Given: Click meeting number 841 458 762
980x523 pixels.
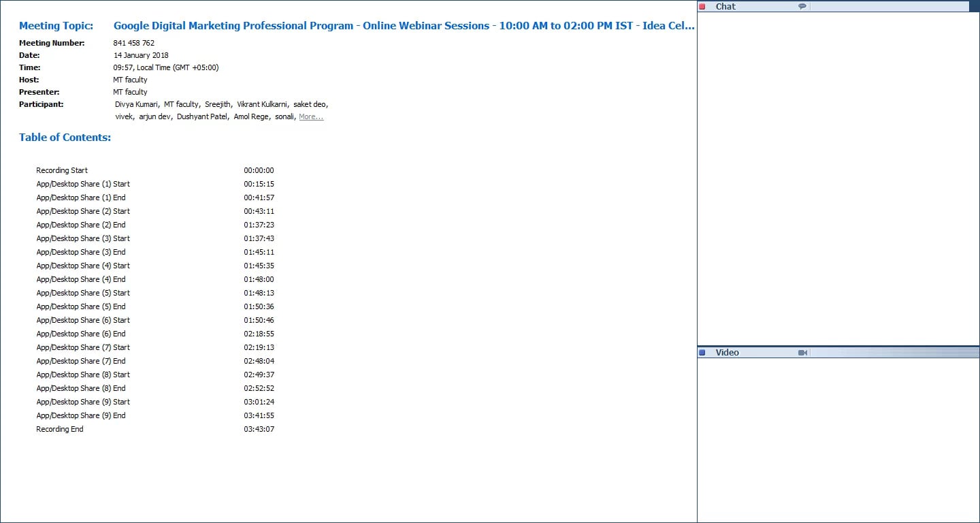Looking at the screenshot, I should pyautogui.click(x=133, y=44).
